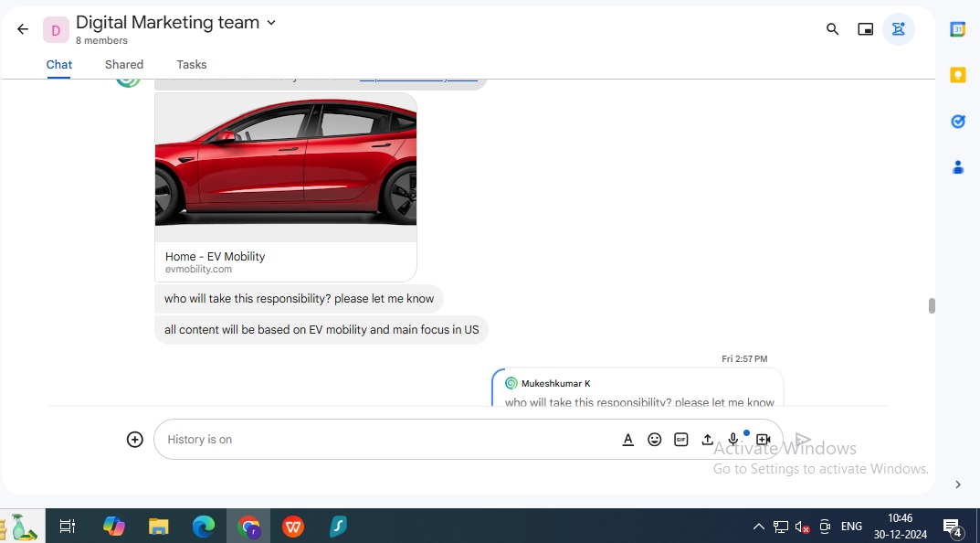980x543 pixels.
Task: Switch to the Shared tab
Action: point(123,64)
